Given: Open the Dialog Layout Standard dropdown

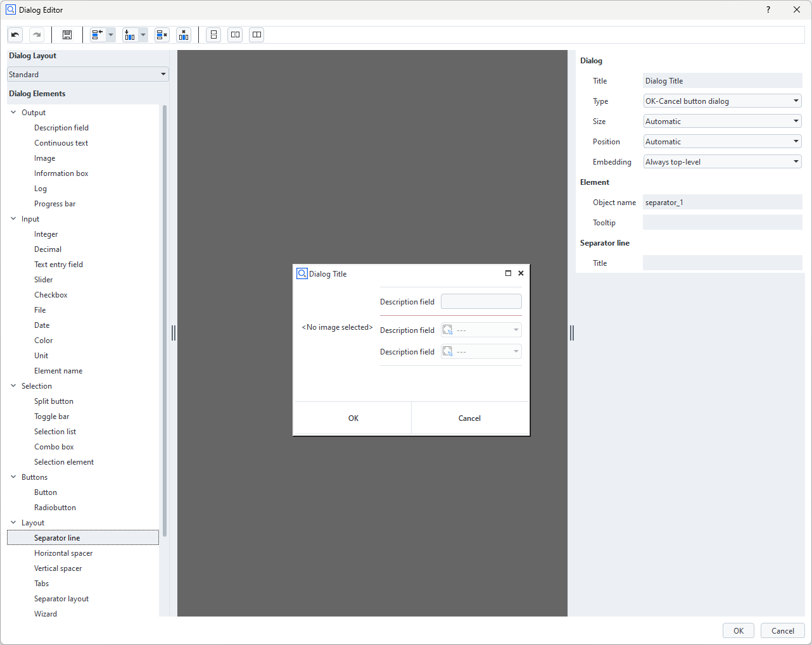Looking at the screenshot, I should 88,74.
